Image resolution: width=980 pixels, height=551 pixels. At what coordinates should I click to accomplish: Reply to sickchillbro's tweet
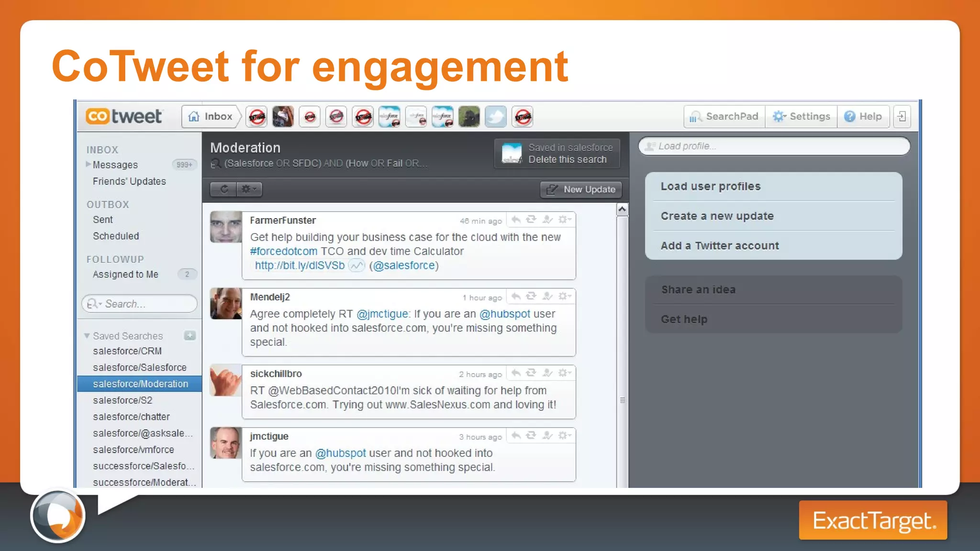516,373
